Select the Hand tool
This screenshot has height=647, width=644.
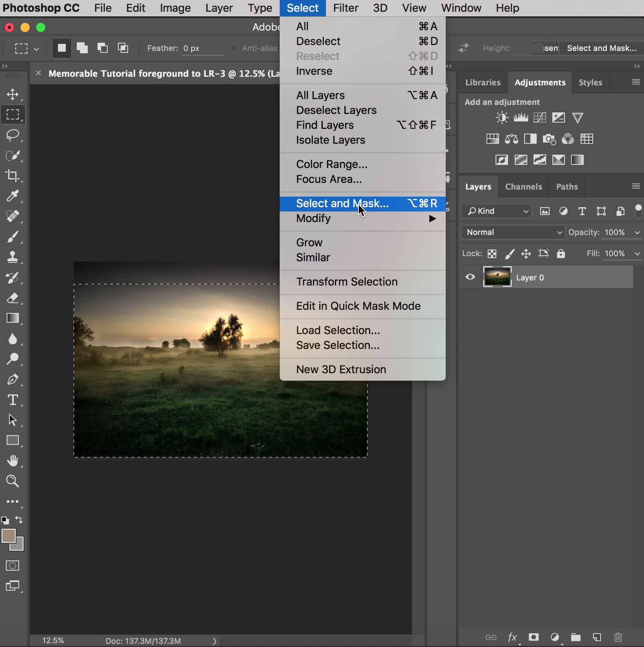pyautogui.click(x=13, y=461)
